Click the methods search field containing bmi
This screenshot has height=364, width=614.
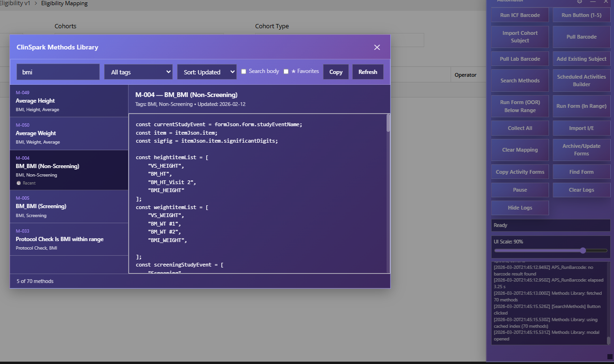click(x=58, y=72)
